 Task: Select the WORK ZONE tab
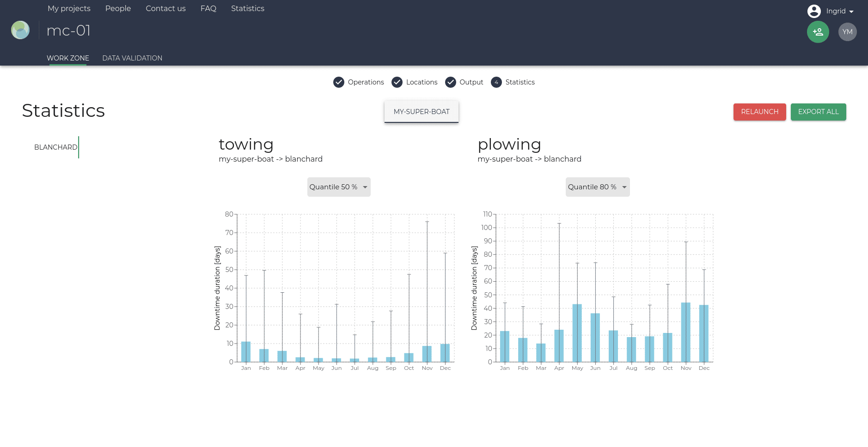click(x=67, y=58)
